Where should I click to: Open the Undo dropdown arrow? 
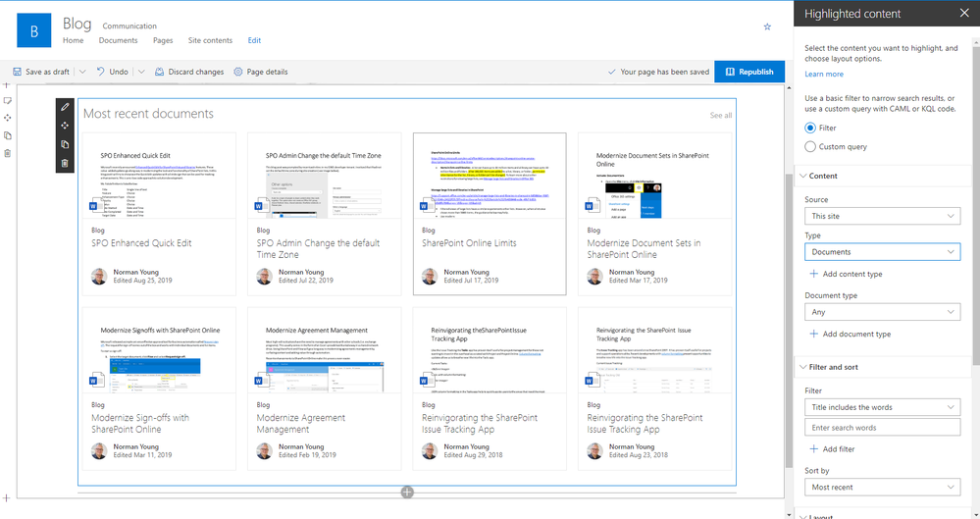[x=141, y=72]
